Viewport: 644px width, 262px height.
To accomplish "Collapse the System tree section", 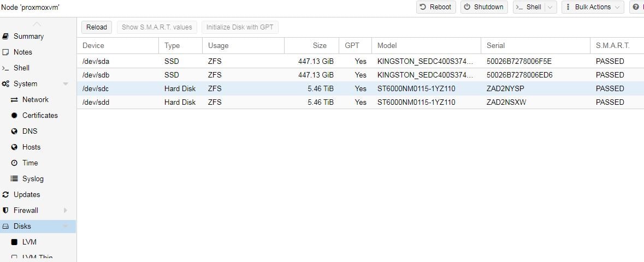I will pos(66,84).
